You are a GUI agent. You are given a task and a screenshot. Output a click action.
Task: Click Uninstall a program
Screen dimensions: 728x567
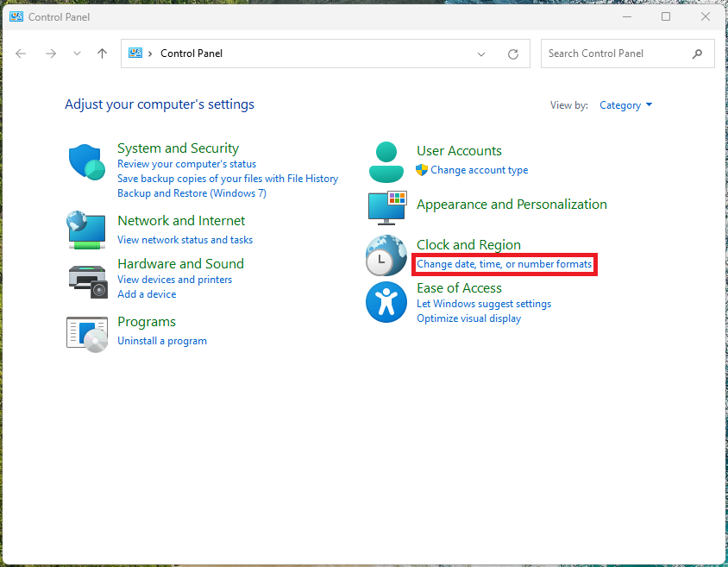tap(162, 341)
